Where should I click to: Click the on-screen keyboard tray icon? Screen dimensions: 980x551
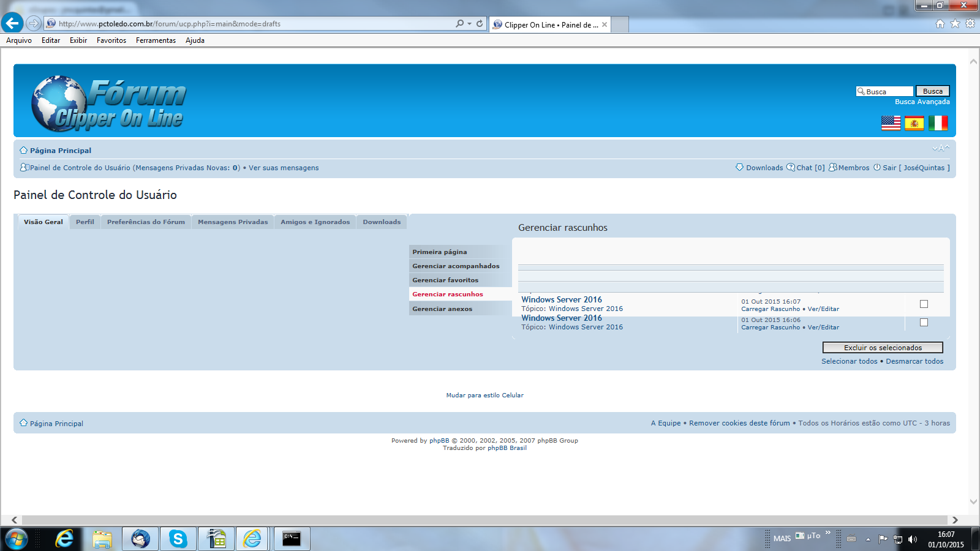pyautogui.click(x=851, y=539)
